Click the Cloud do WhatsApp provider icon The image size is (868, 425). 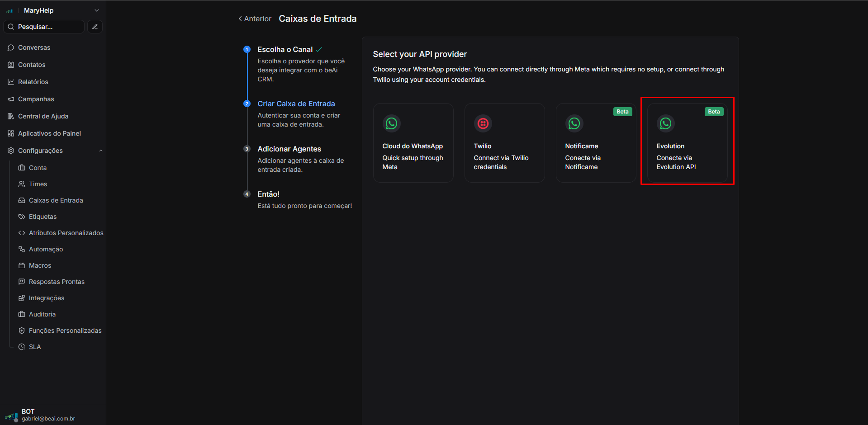tap(391, 123)
